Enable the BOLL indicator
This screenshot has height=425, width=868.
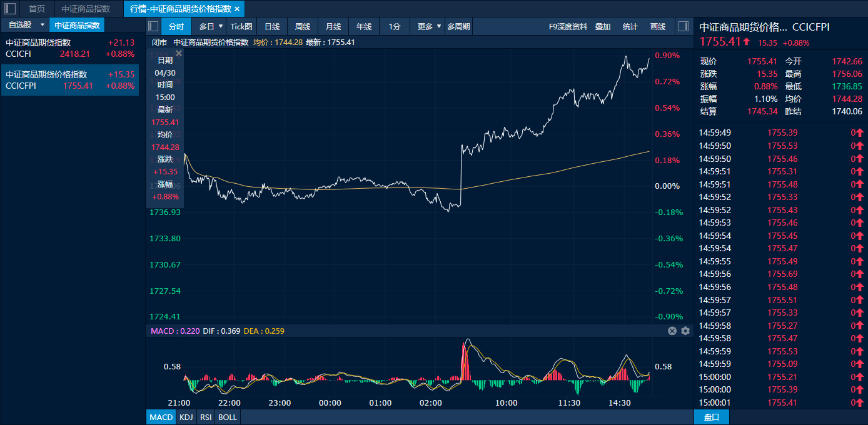point(228,417)
